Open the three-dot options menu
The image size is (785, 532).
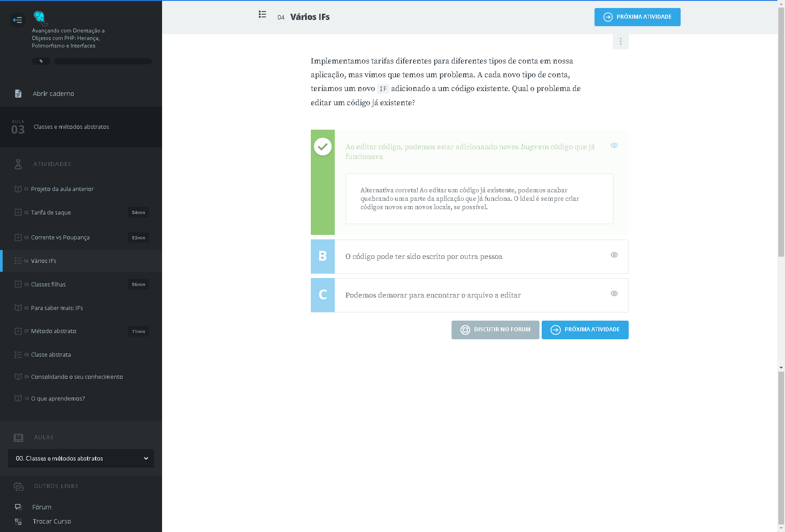(x=620, y=42)
